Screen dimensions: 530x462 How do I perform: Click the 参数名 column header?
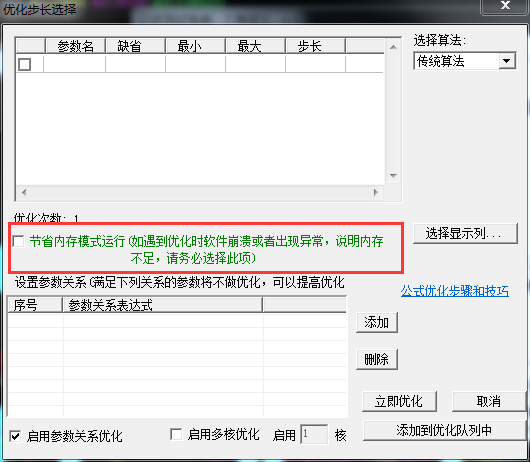[x=75, y=46]
